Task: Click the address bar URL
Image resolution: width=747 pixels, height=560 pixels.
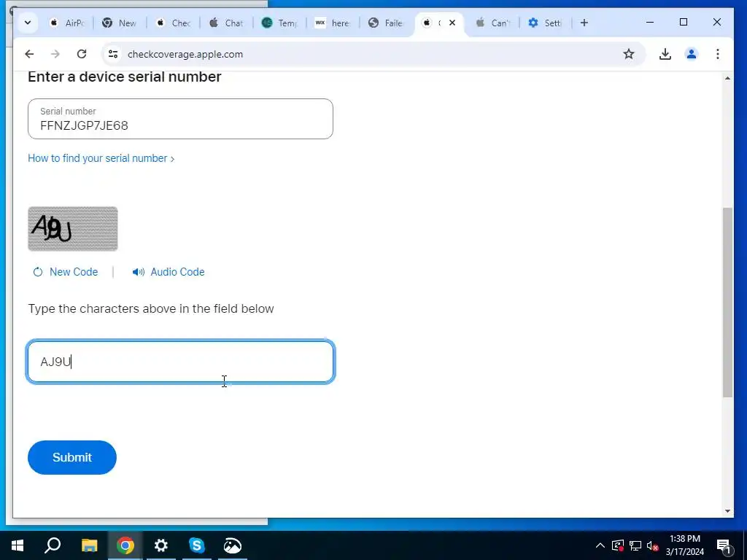Action: click(185, 54)
